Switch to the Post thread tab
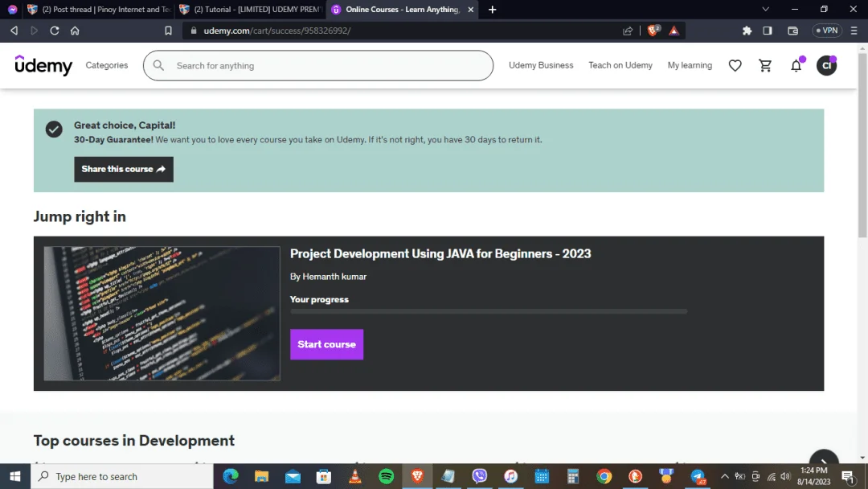Screen dimensions: 868x489 coord(100,10)
